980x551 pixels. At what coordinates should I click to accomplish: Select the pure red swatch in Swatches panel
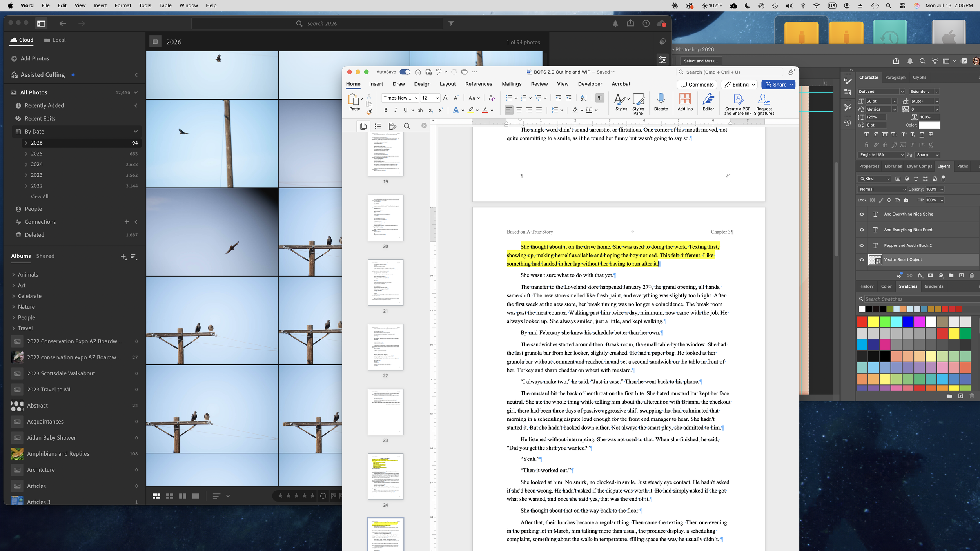click(862, 322)
